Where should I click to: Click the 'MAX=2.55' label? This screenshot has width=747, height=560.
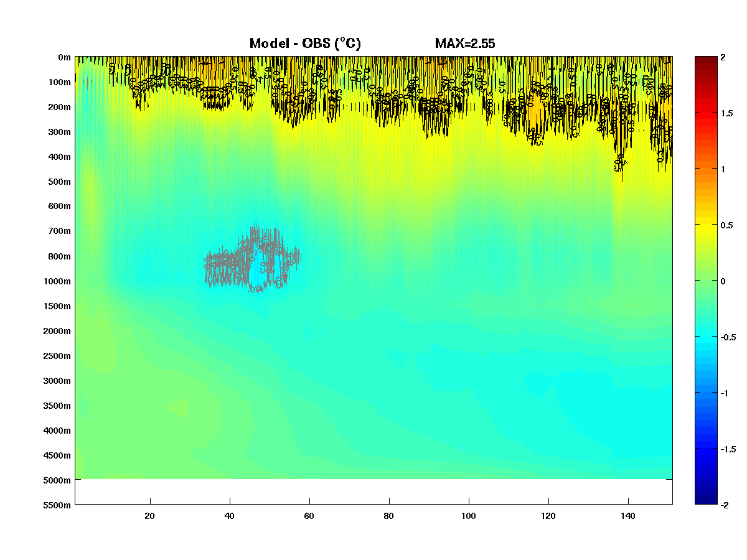pyautogui.click(x=465, y=44)
